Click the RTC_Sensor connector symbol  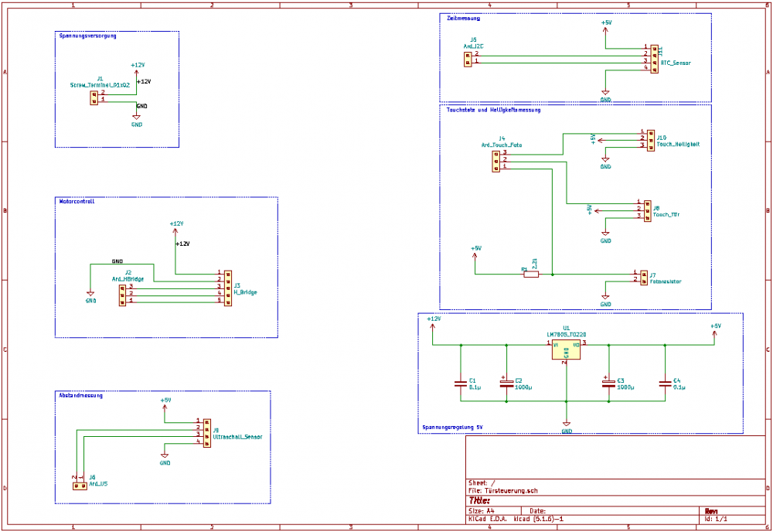[654, 57]
